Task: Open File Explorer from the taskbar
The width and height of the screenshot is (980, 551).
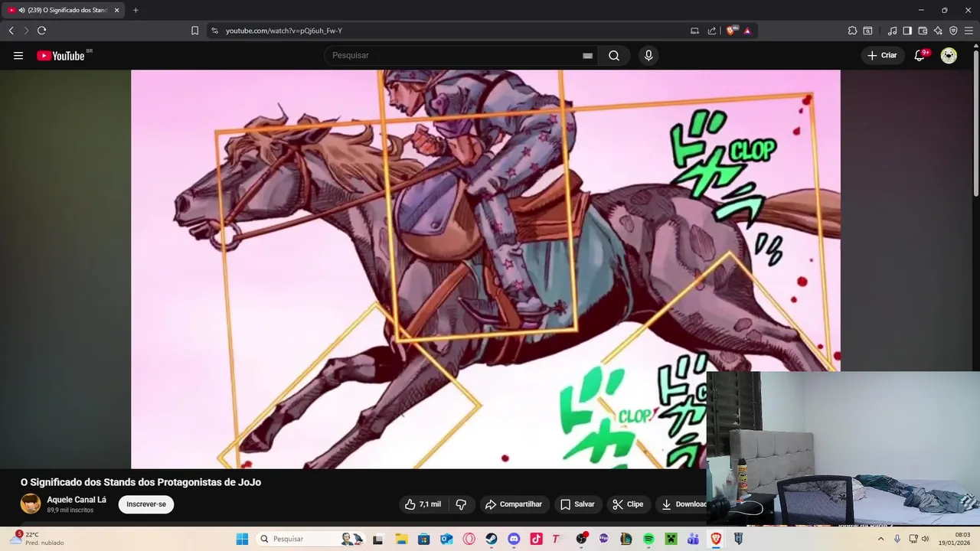Action: tap(401, 540)
